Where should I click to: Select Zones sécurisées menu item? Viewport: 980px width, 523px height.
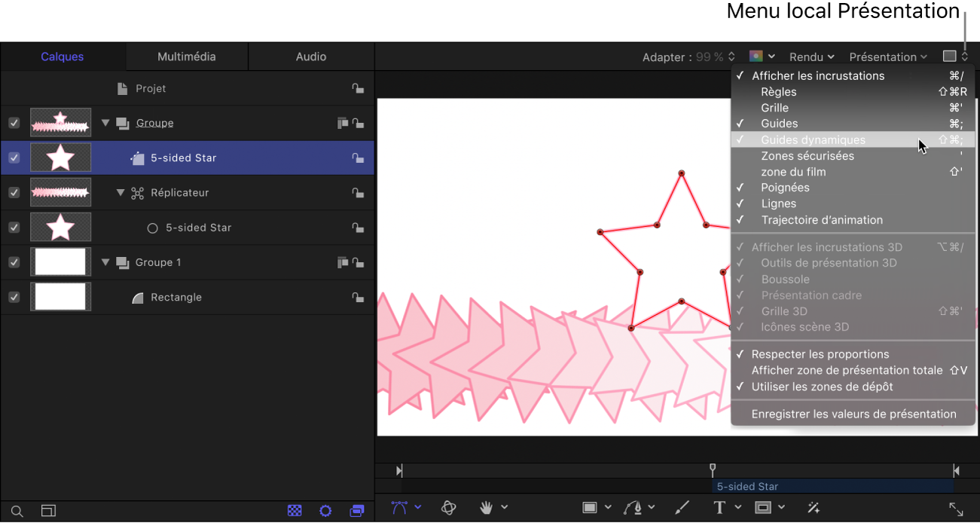[808, 156]
